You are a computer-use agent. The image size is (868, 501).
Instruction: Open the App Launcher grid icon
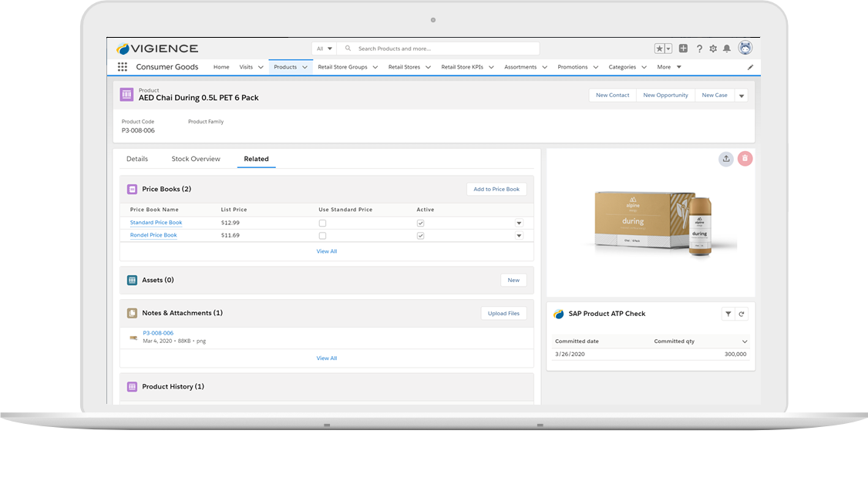click(x=123, y=67)
